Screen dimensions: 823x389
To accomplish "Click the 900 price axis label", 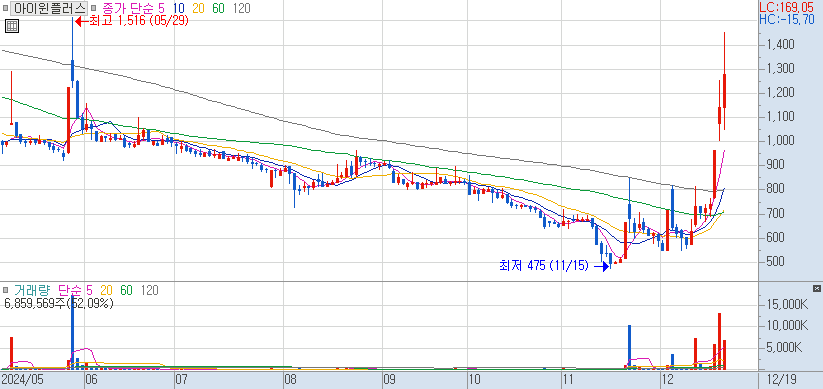I will point(775,165).
